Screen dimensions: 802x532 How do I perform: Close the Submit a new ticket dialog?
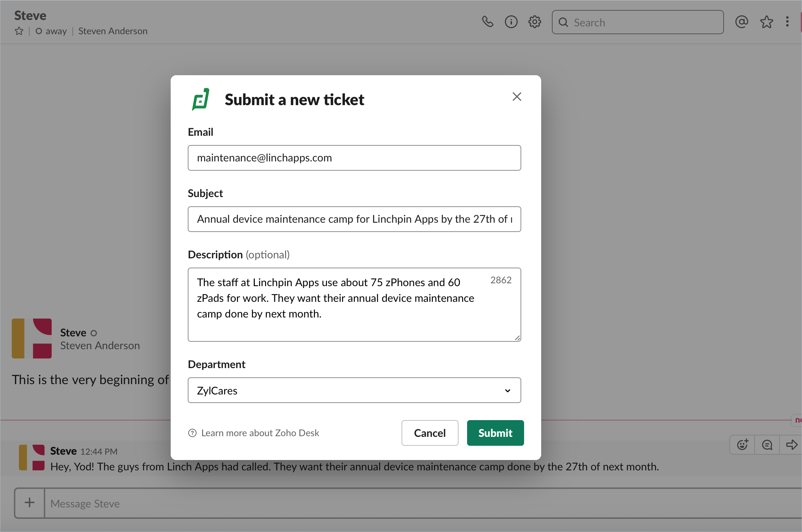pos(517,97)
